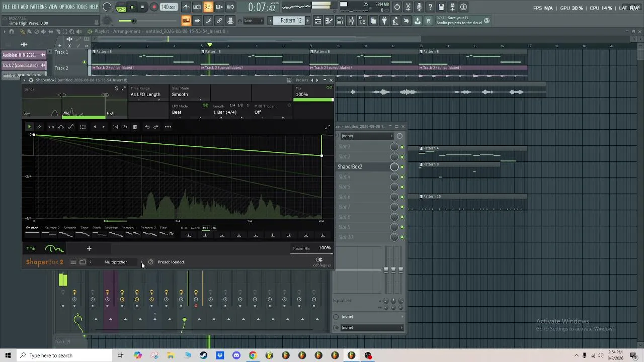Add a new shaper with the plus button

pyautogui.click(x=89, y=248)
